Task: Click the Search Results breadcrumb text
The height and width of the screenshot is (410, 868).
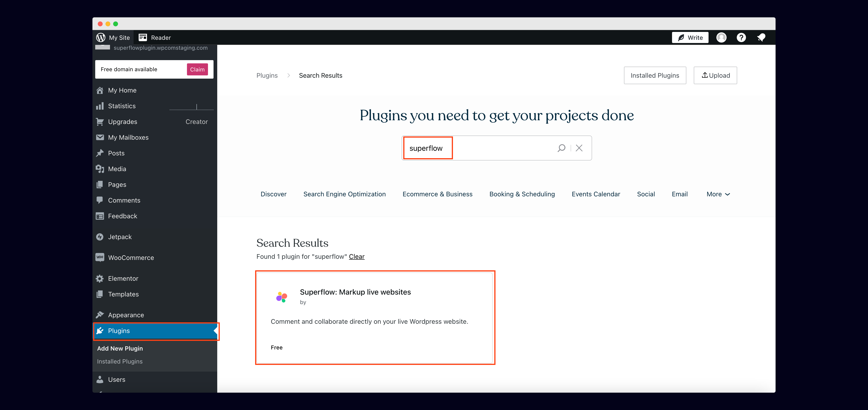Action: (x=321, y=76)
